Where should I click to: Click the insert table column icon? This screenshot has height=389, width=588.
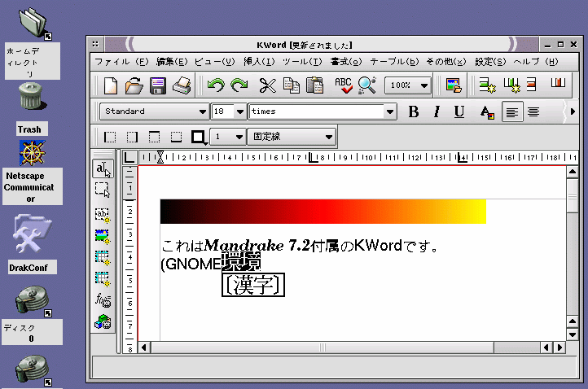tap(511, 85)
